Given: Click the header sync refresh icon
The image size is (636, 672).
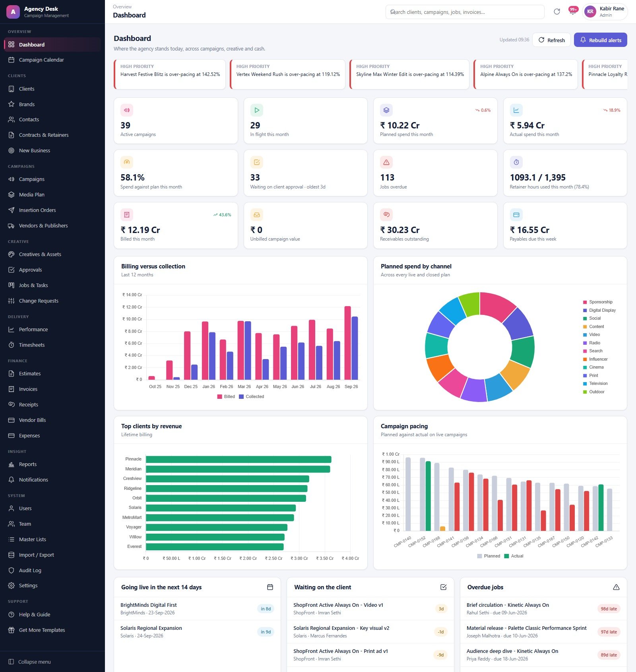Looking at the screenshot, I should (557, 12).
